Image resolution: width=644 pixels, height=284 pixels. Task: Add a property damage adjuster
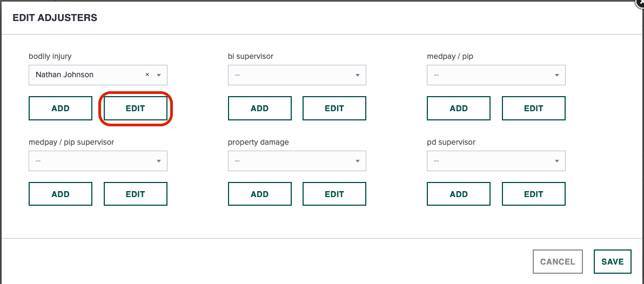(259, 194)
